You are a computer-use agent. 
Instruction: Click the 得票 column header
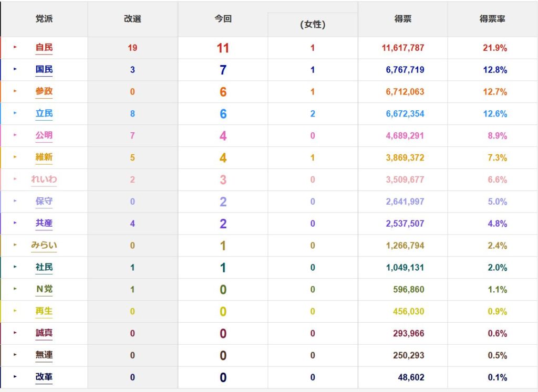[403, 19]
